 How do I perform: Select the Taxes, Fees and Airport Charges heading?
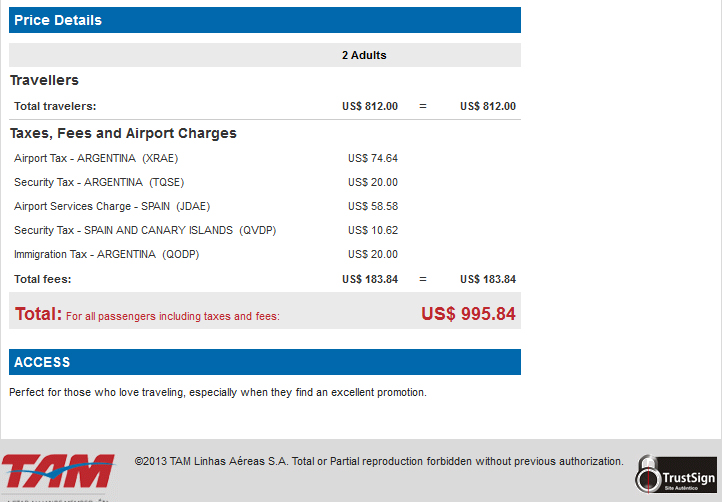pyautogui.click(x=123, y=133)
